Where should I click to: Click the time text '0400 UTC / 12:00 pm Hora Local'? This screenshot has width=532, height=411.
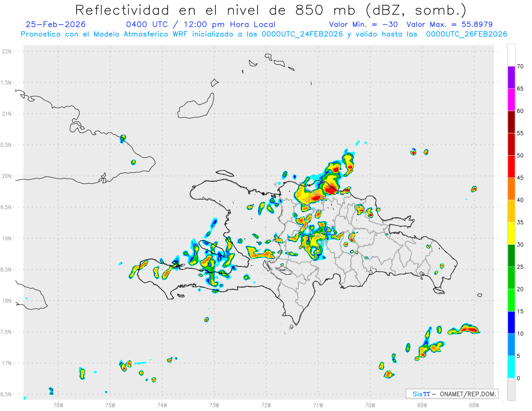point(201,25)
